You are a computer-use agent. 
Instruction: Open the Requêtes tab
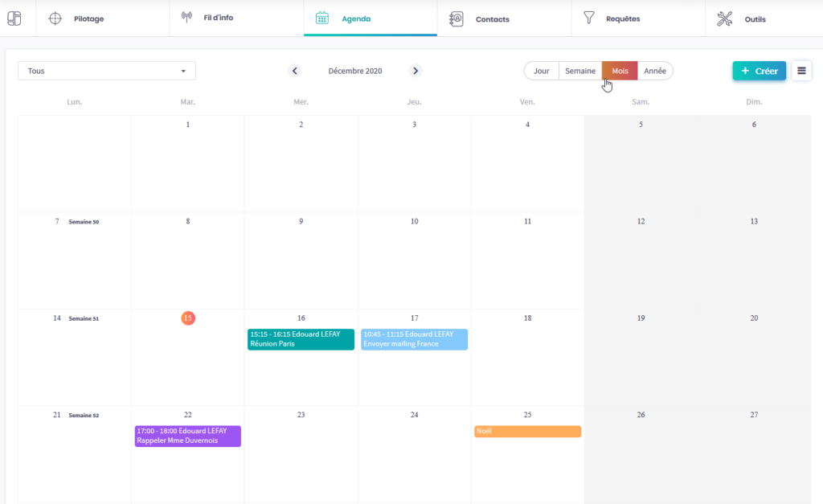coord(623,18)
